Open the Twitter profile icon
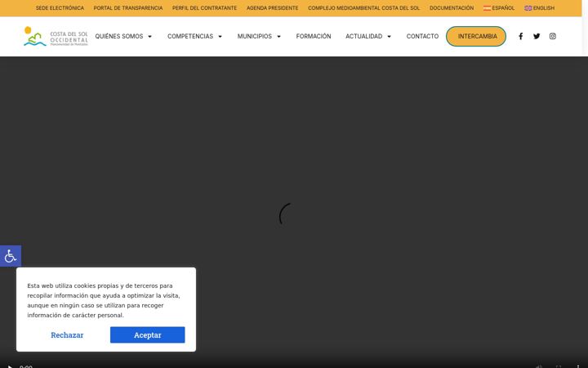Screen dimensions: 588x368 tap(537, 36)
